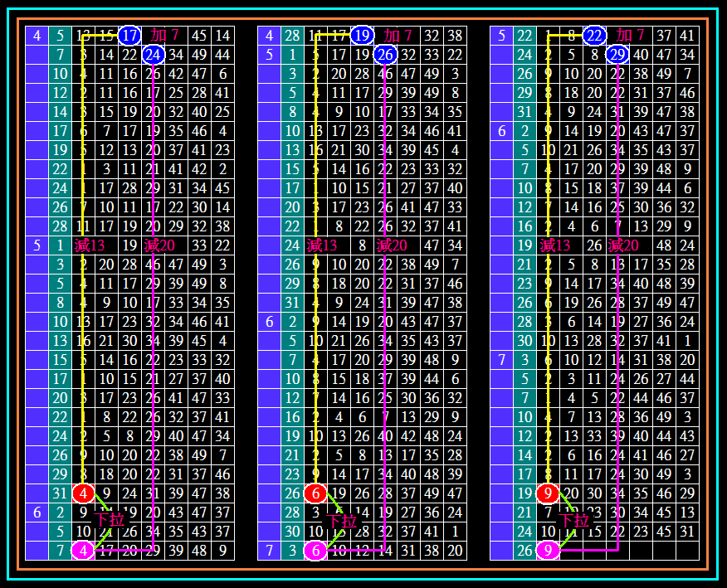This screenshot has height=588, width=727.
Task: Click the blue circle numbered 17
Action: click(129, 36)
